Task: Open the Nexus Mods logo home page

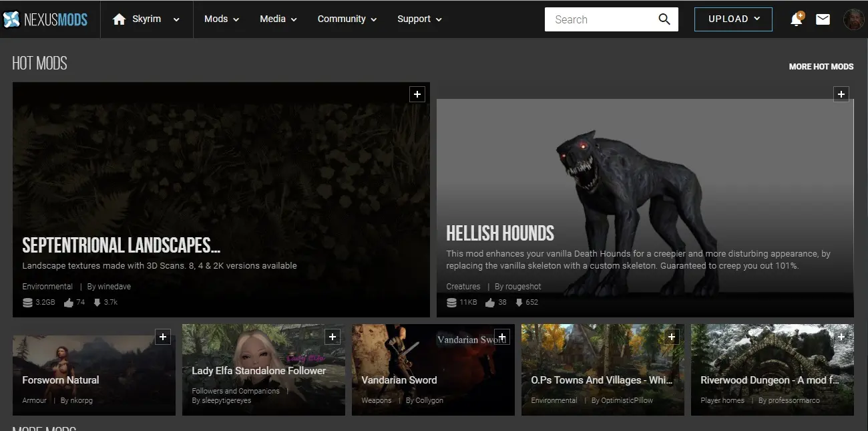Action: click(x=45, y=19)
